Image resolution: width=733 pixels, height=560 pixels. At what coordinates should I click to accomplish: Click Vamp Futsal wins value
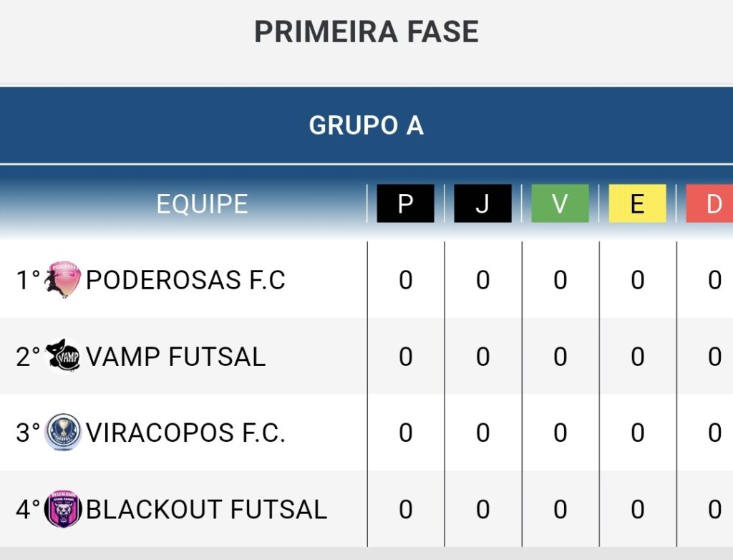click(560, 357)
